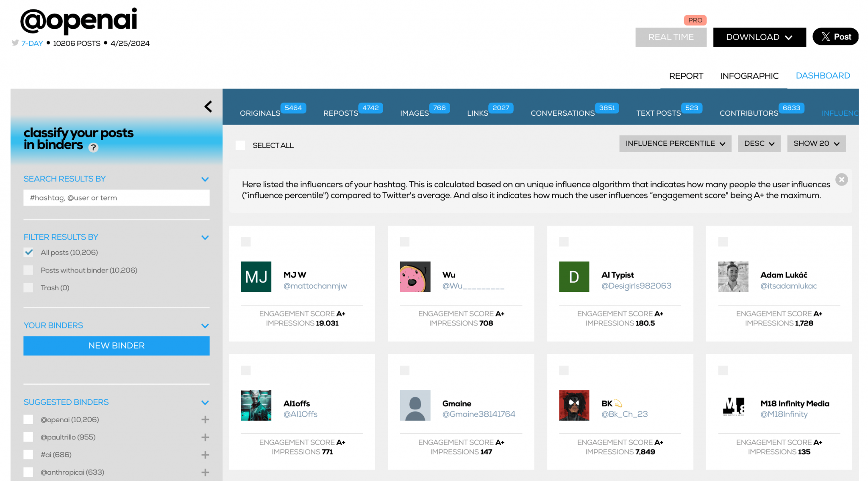This screenshot has height=481, width=868.
Task: Check the Posts without binder filter
Action: tap(28, 270)
